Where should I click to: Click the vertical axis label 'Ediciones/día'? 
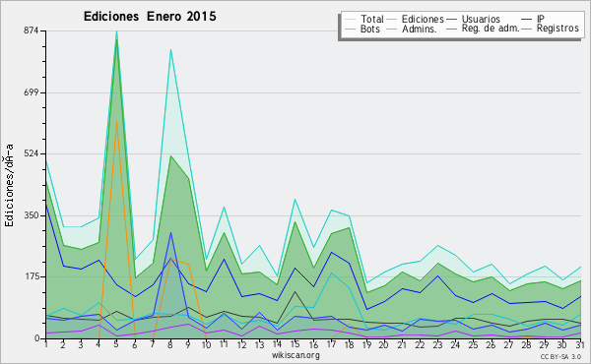click(9, 186)
